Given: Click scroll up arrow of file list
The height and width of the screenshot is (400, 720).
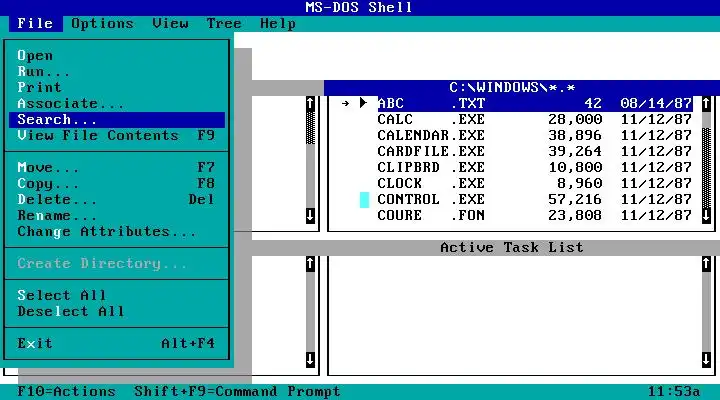Looking at the screenshot, I should pos(706,103).
